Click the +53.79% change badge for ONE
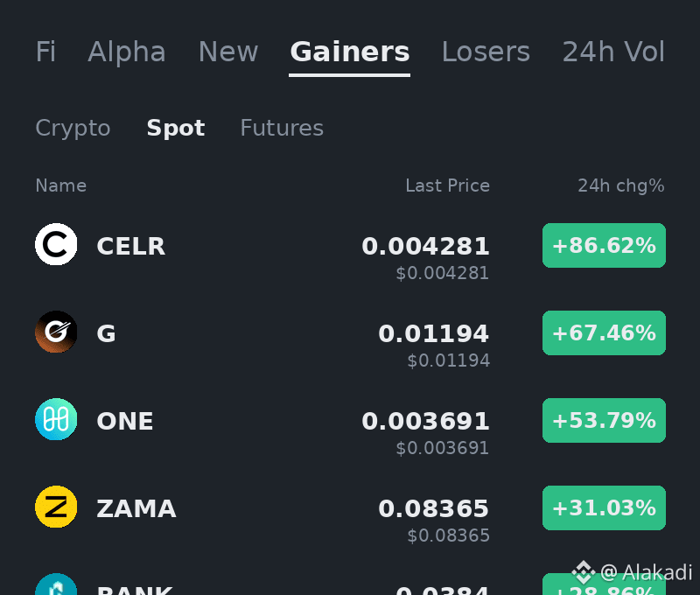Image resolution: width=700 pixels, height=595 pixels. (x=604, y=421)
